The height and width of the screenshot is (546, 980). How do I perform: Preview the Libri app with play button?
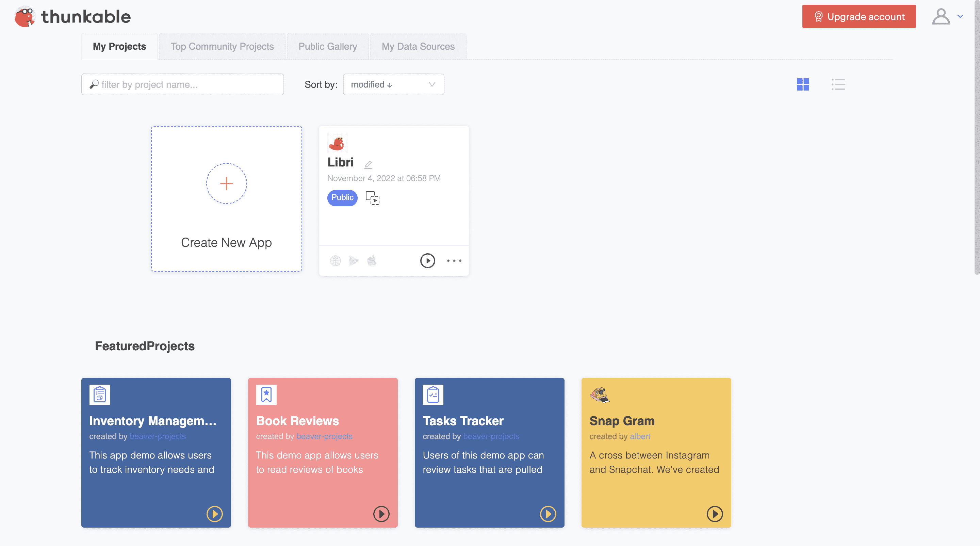pos(427,261)
